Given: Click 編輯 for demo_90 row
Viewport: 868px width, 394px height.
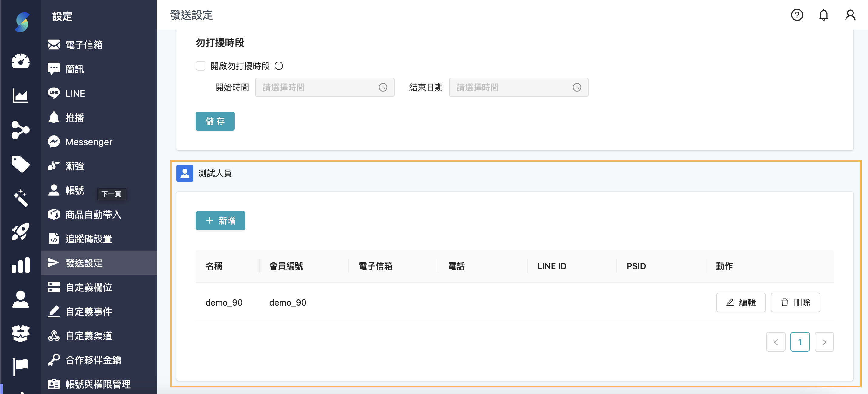Looking at the screenshot, I should (740, 302).
